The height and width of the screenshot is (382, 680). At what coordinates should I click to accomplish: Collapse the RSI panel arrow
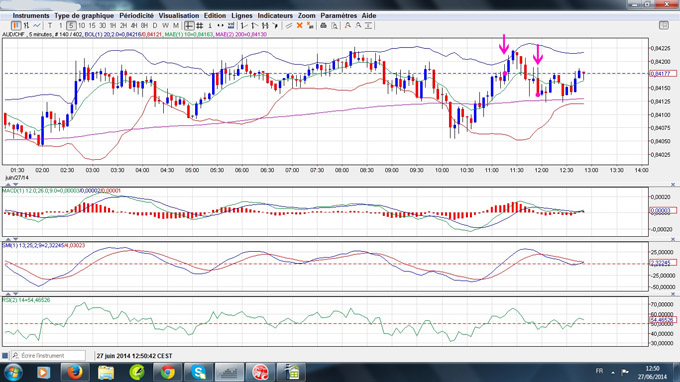[8, 294]
